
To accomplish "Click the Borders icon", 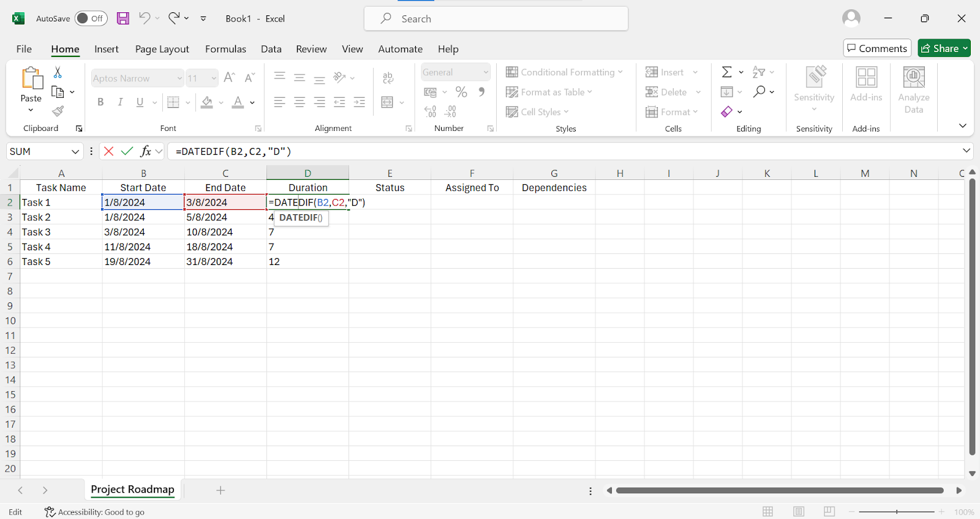I will click(173, 102).
